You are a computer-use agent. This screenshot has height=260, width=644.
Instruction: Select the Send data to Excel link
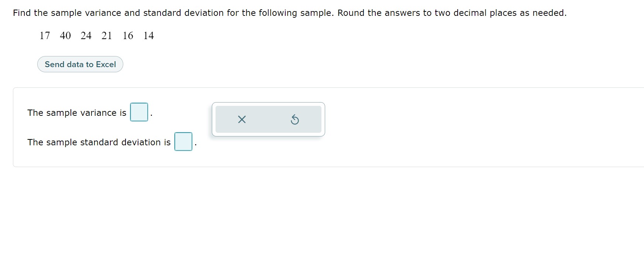point(80,64)
